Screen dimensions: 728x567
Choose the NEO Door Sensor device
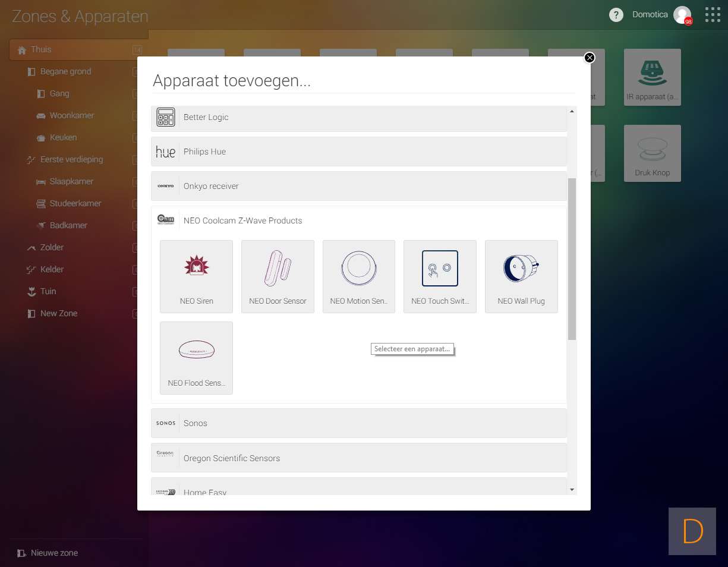click(x=278, y=276)
